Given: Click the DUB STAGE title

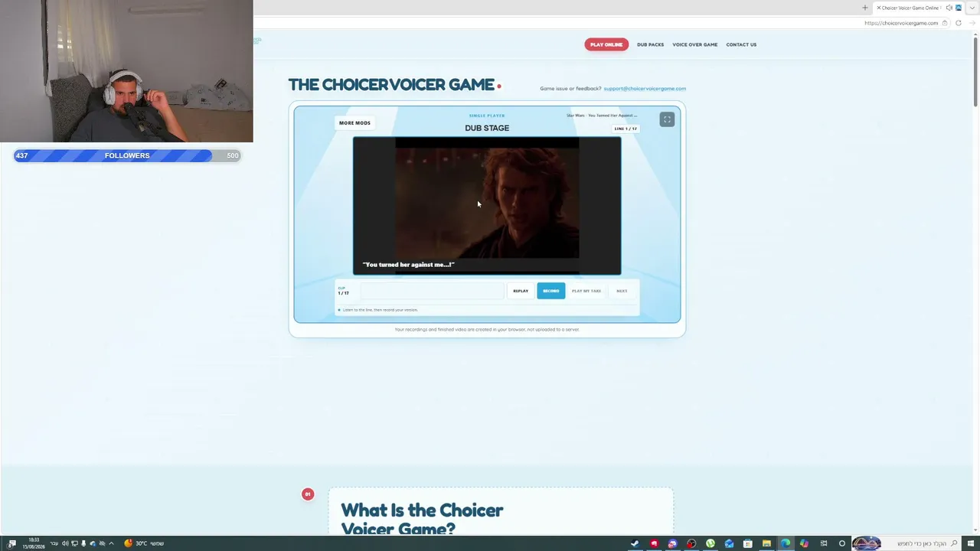Looking at the screenshot, I should [487, 128].
